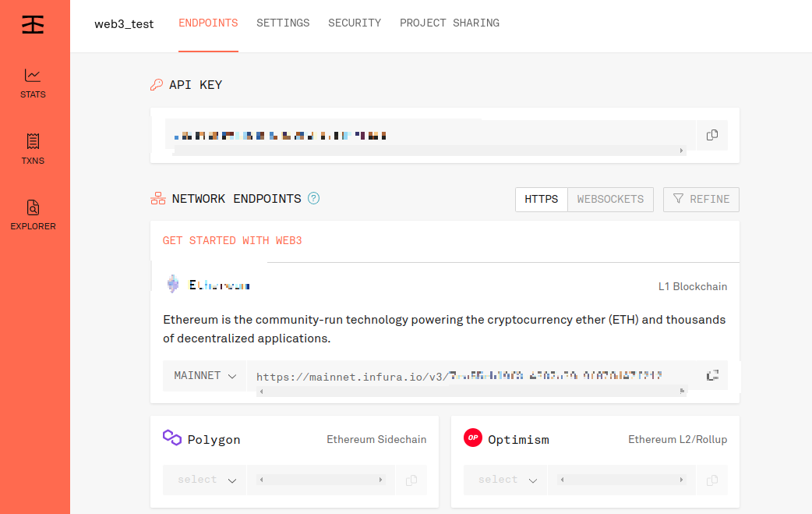Open the REFINE filter button
Viewport: 812px width, 514px height.
point(701,200)
